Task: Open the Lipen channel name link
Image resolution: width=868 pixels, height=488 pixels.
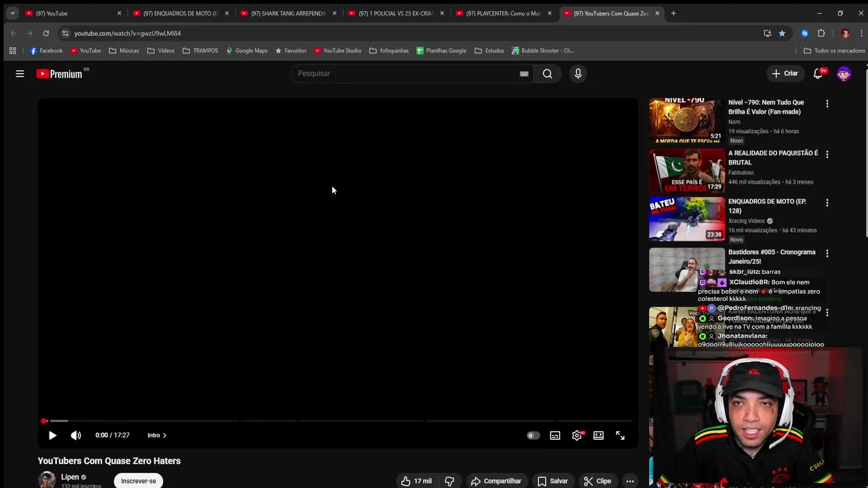Action: [70, 477]
